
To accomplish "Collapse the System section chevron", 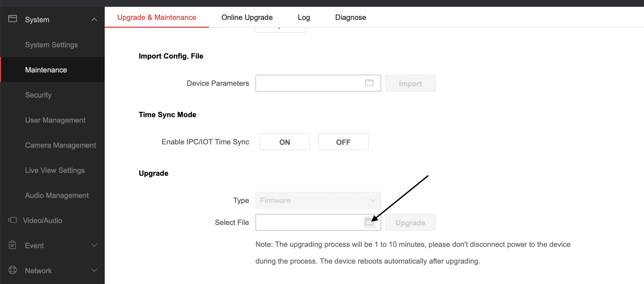I will click(x=95, y=19).
